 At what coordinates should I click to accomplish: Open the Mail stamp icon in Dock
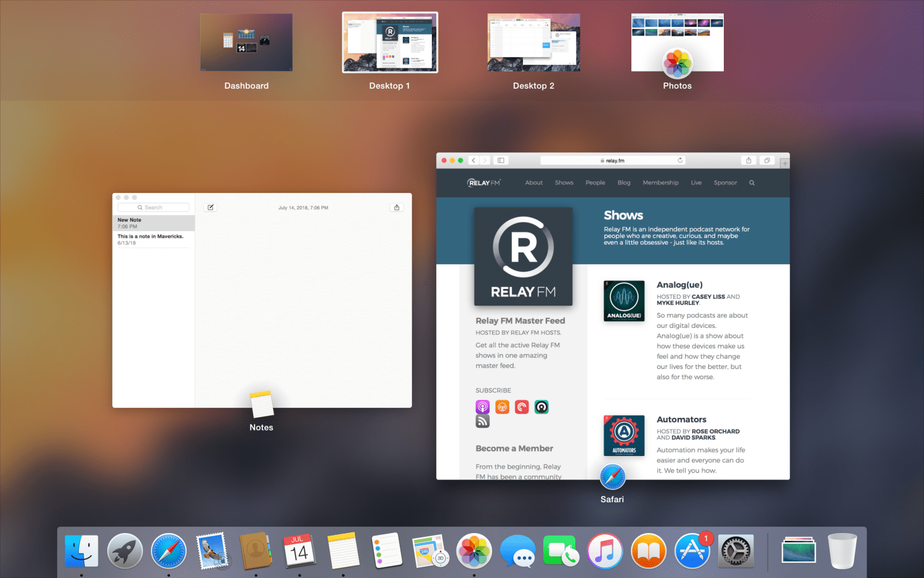[213, 550]
